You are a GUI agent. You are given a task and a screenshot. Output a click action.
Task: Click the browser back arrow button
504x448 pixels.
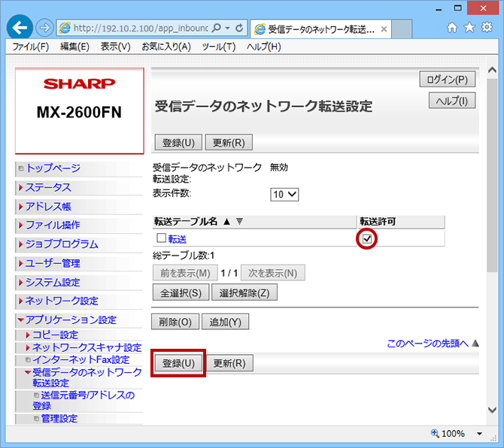click(20, 28)
